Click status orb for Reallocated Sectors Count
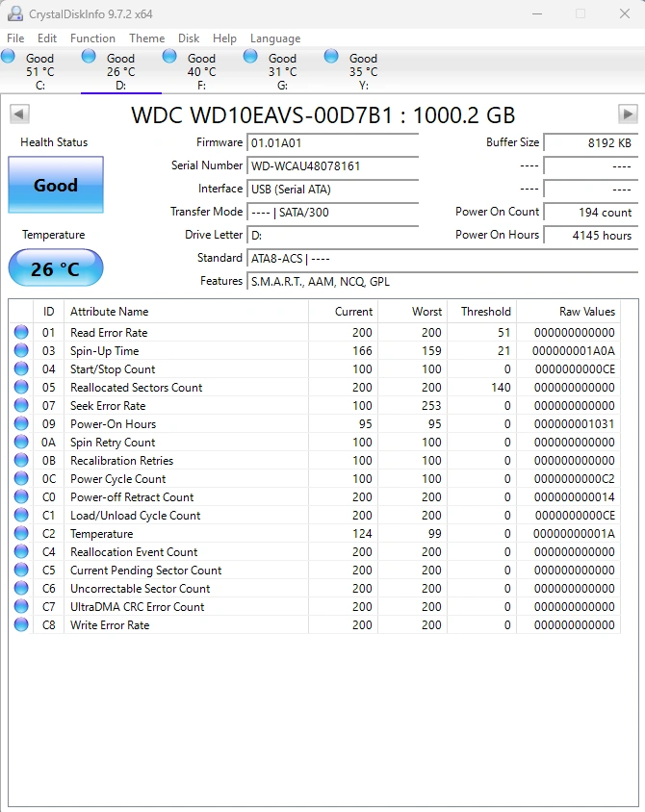The width and height of the screenshot is (645, 812). tap(21, 388)
